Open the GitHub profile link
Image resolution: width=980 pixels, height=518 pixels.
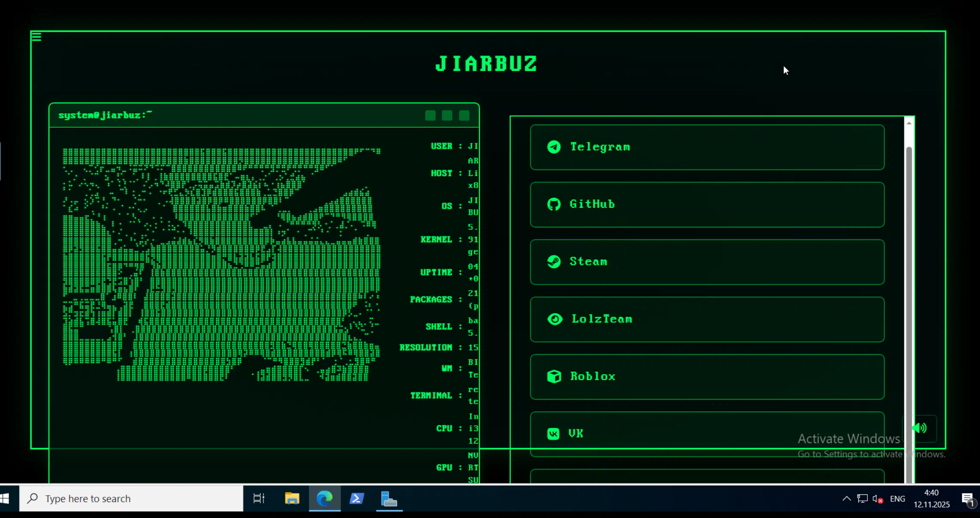(707, 205)
